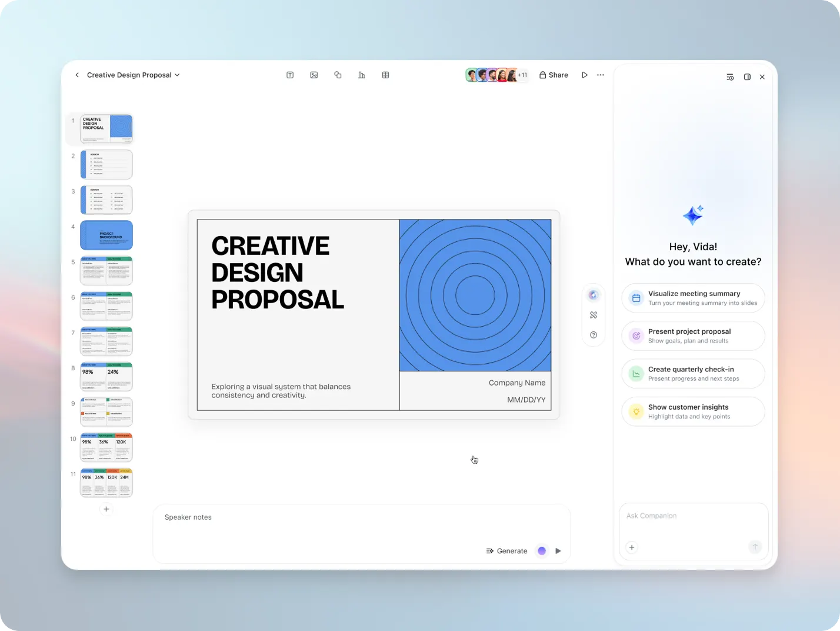Insert an image from the toolbar
The height and width of the screenshot is (631, 840).
tap(314, 75)
